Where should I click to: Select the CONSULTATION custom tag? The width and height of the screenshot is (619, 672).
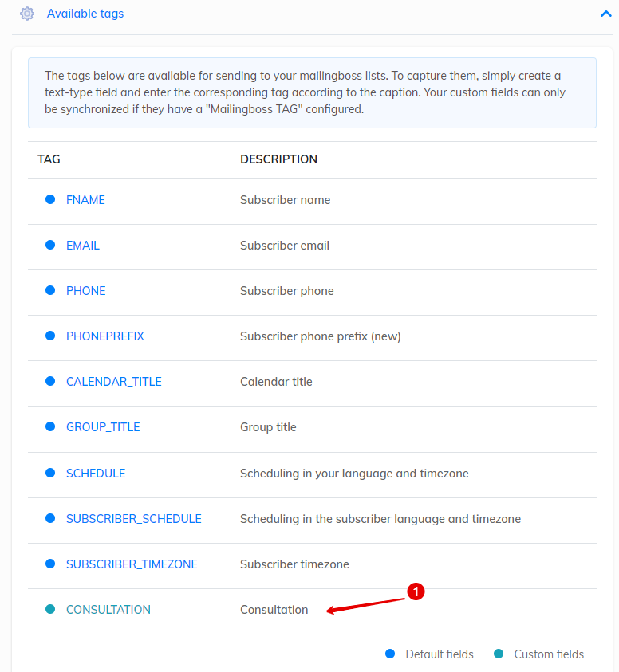pyautogui.click(x=108, y=610)
